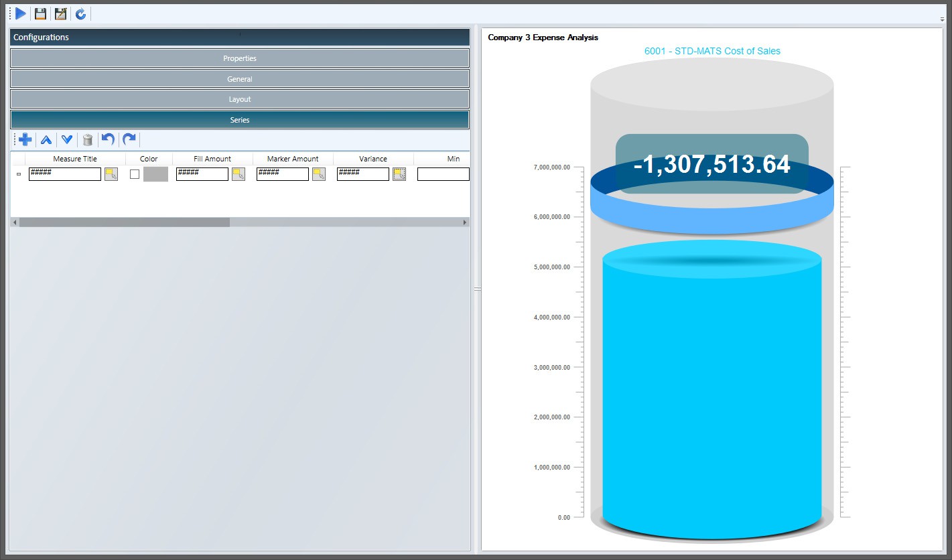Add a new series with plus icon
Viewport: 952px width, 560px height.
click(x=25, y=139)
